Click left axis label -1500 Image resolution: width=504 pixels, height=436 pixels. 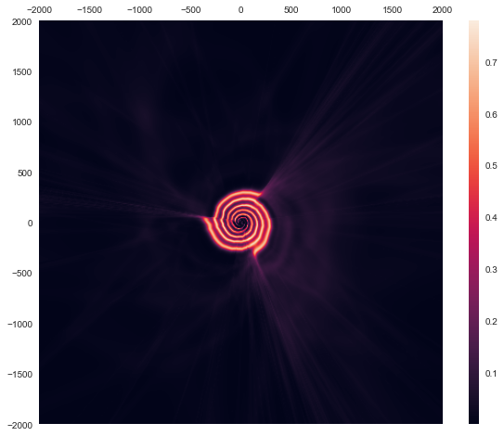click(x=19, y=375)
